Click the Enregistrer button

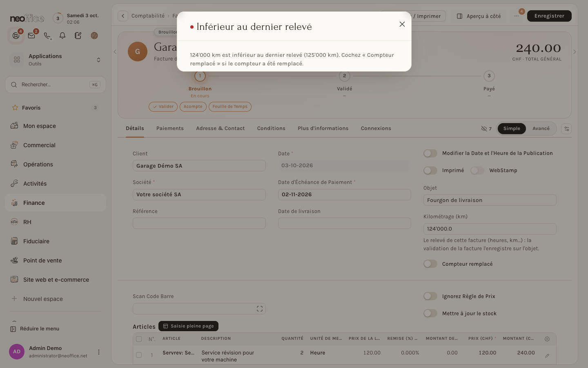pos(549,16)
